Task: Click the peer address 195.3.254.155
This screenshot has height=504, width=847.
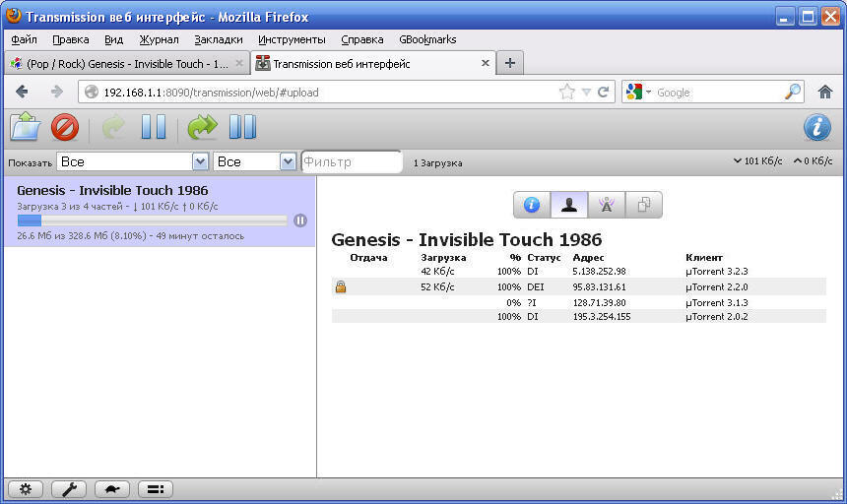Action: coord(601,317)
